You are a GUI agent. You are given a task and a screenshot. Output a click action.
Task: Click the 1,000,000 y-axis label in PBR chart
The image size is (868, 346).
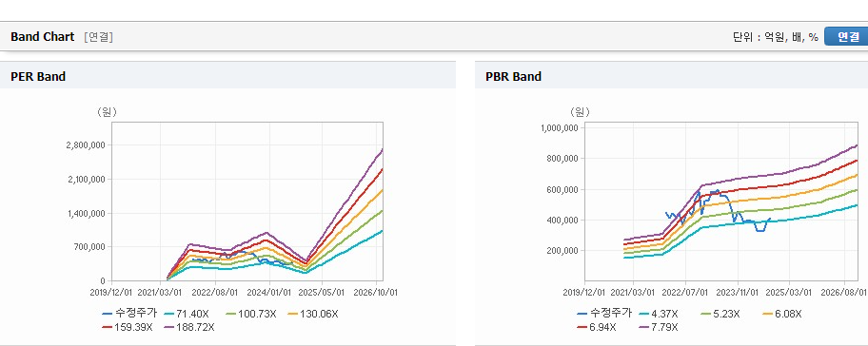[560, 128]
